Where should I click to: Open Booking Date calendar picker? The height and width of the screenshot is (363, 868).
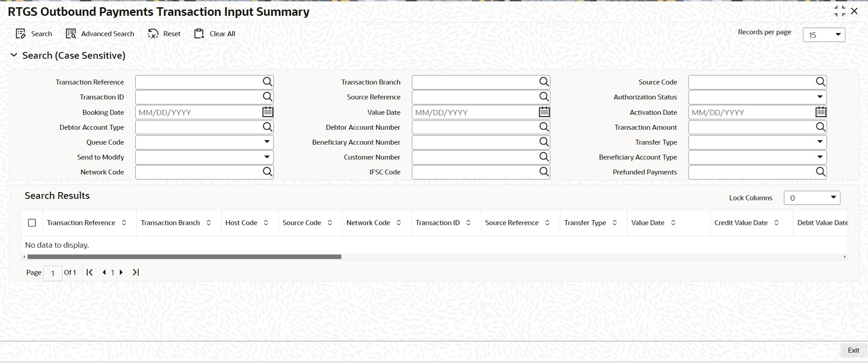click(x=267, y=112)
